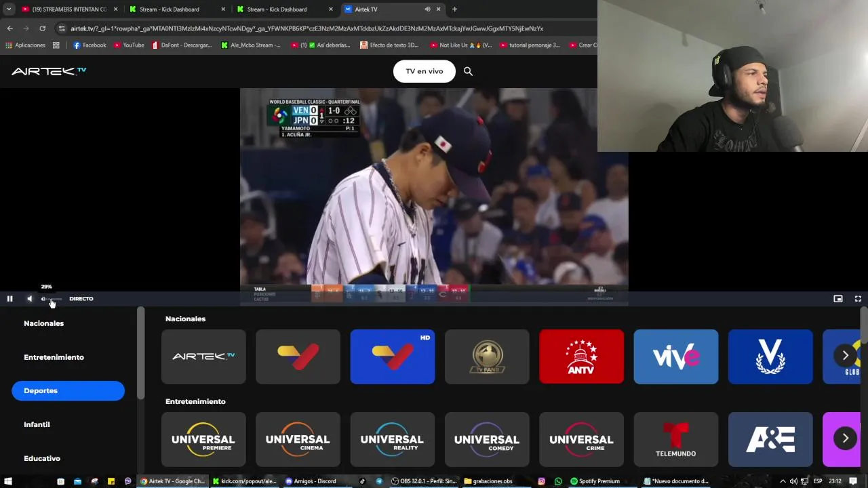868x488 pixels.
Task: Switch to OBS 32.0.1 in taskbar
Action: coord(425,481)
